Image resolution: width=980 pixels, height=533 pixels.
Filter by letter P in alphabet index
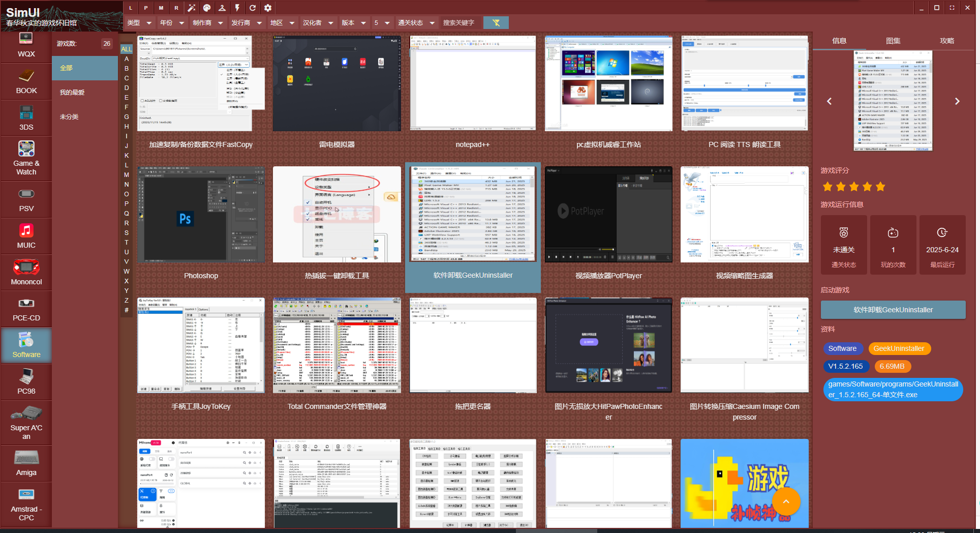[x=127, y=203]
